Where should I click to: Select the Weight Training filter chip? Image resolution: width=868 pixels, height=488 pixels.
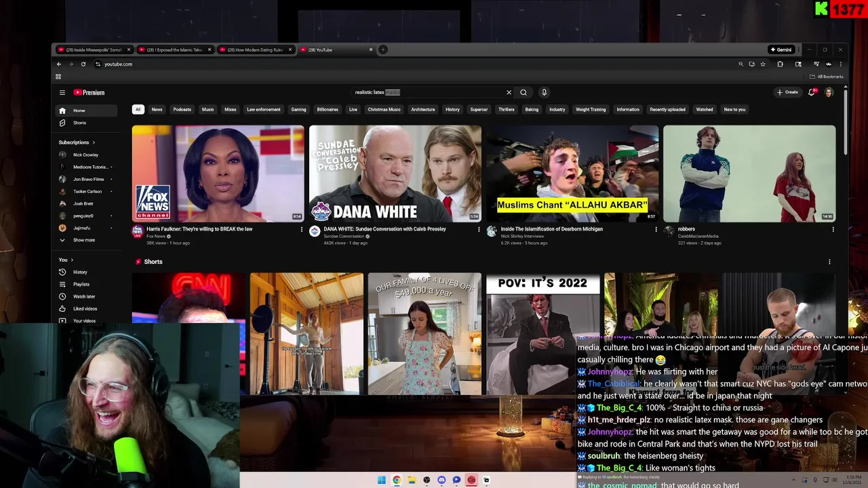coord(591,109)
